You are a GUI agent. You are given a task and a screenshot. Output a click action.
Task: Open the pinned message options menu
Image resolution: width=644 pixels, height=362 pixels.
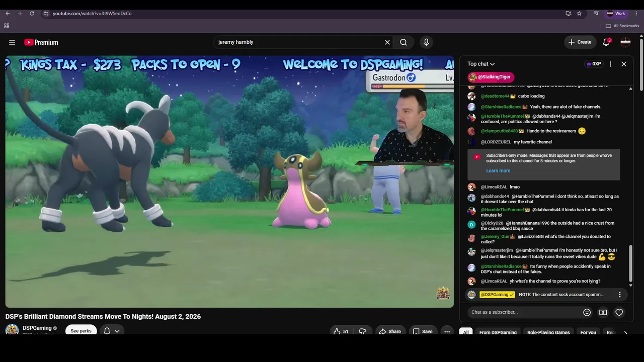point(620,295)
